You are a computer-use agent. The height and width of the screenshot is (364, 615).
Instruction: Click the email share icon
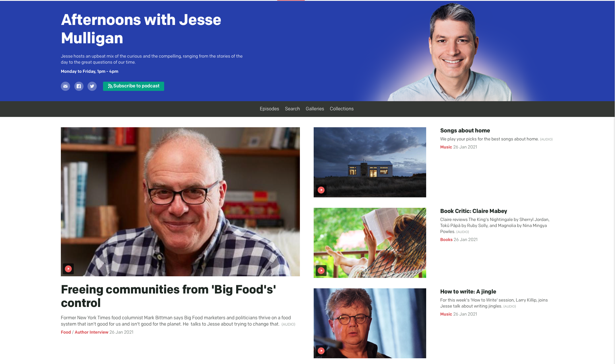[x=65, y=86]
